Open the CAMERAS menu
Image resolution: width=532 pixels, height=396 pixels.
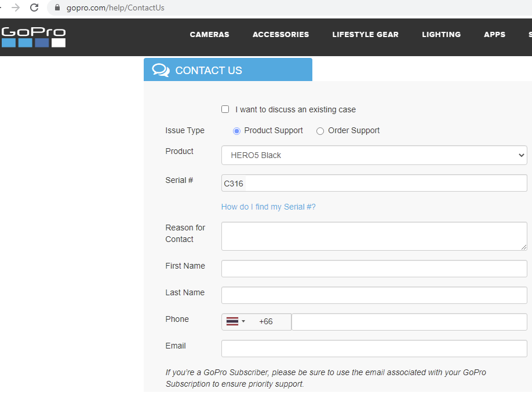(209, 34)
